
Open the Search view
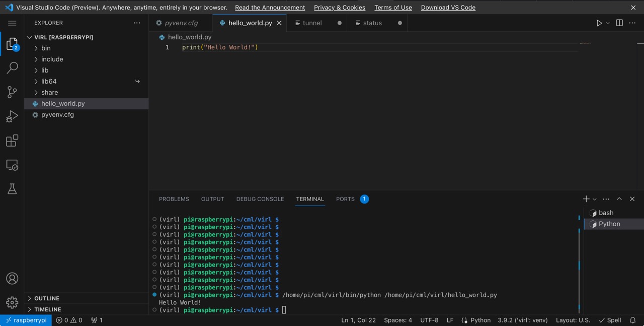coord(12,68)
